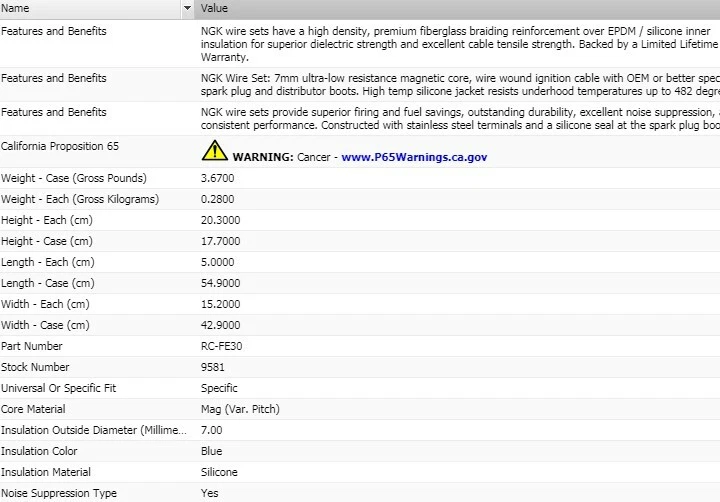This screenshot has width=720, height=502.
Task: Click the Value column header
Action: point(457,8)
